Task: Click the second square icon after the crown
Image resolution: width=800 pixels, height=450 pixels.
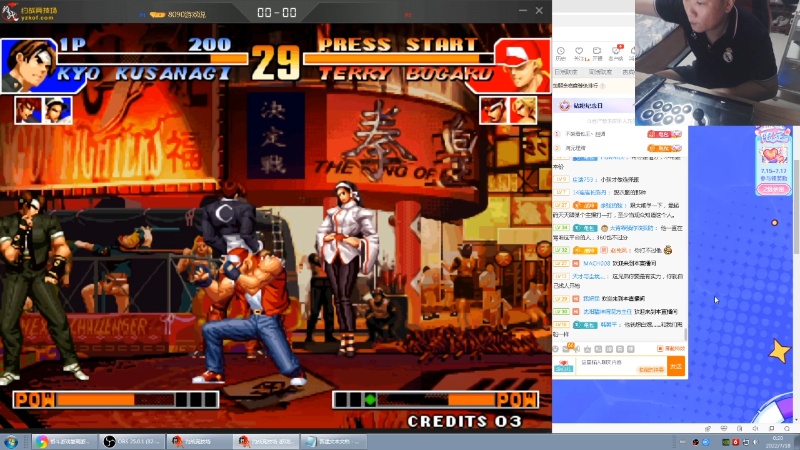Action: (x=609, y=349)
